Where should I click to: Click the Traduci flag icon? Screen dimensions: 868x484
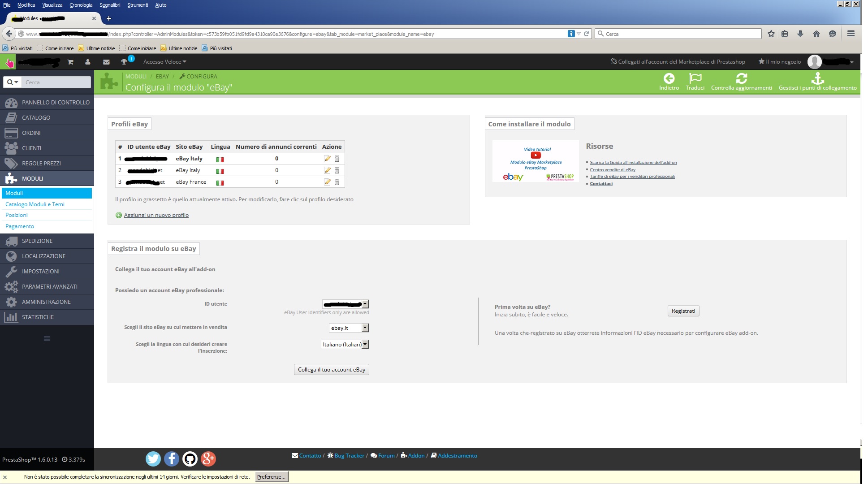695,79
